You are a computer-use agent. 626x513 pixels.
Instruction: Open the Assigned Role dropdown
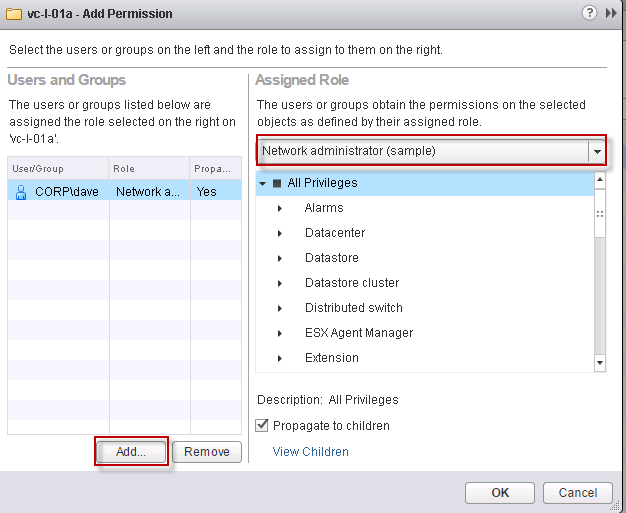[598, 151]
